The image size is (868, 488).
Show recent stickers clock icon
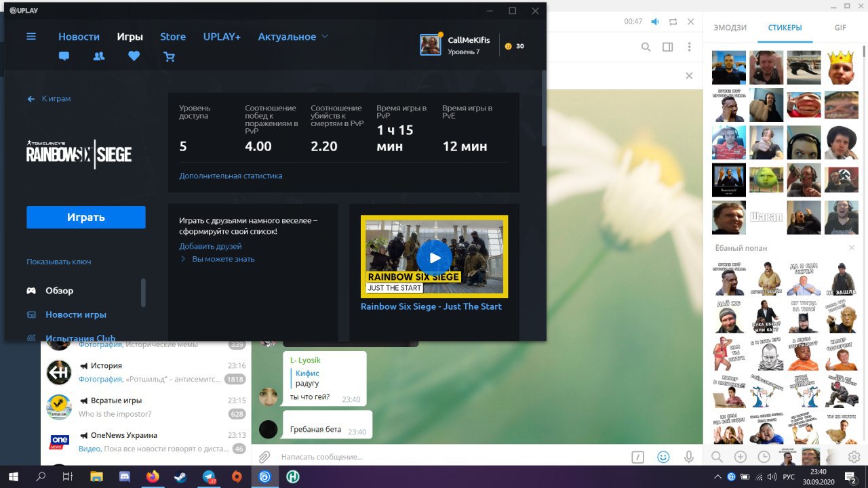tap(764, 457)
